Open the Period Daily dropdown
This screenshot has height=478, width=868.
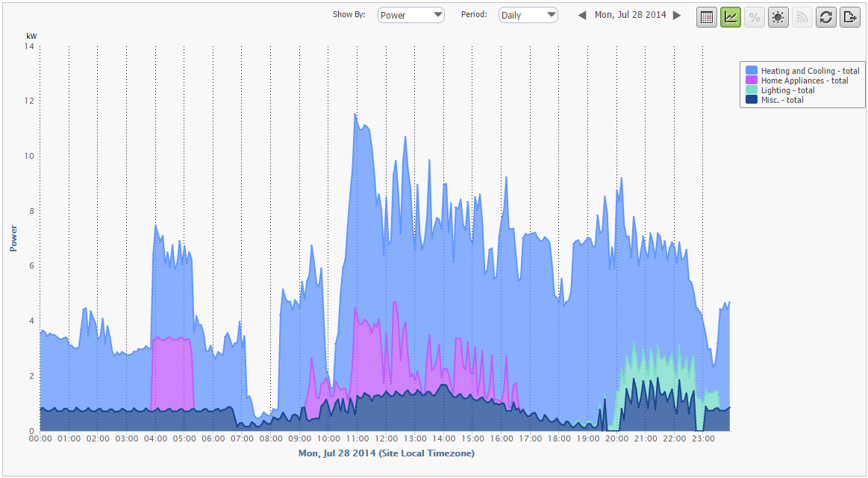528,15
